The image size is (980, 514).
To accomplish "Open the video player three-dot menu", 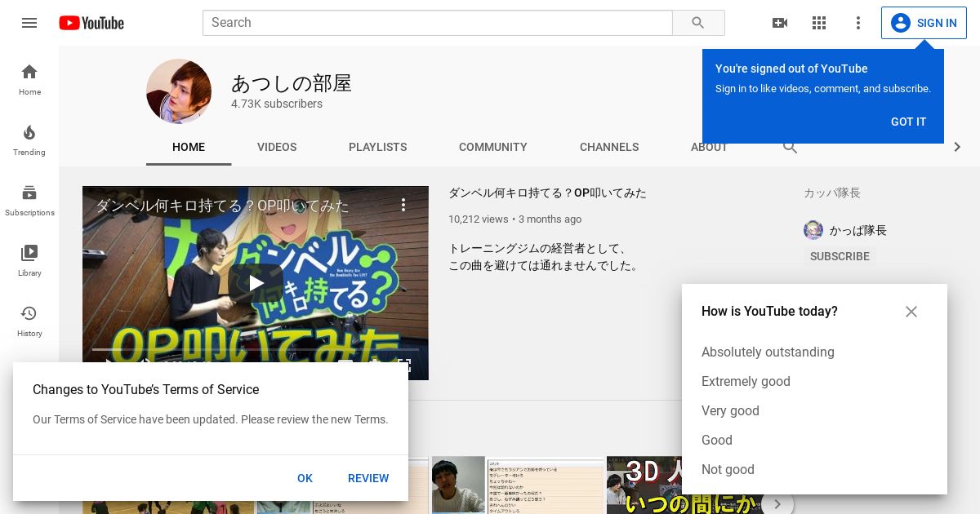I will pos(403,205).
